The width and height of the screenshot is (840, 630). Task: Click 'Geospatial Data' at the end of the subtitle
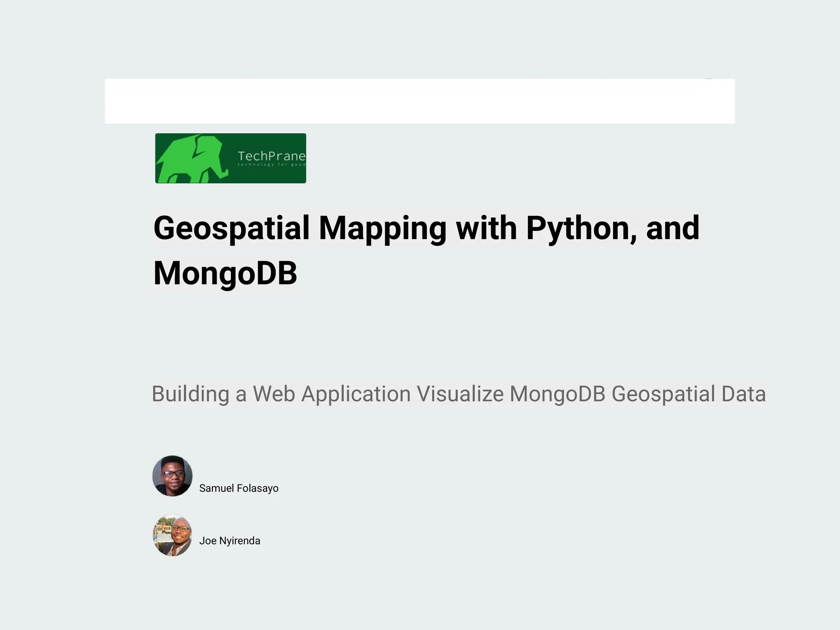click(689, 394)
